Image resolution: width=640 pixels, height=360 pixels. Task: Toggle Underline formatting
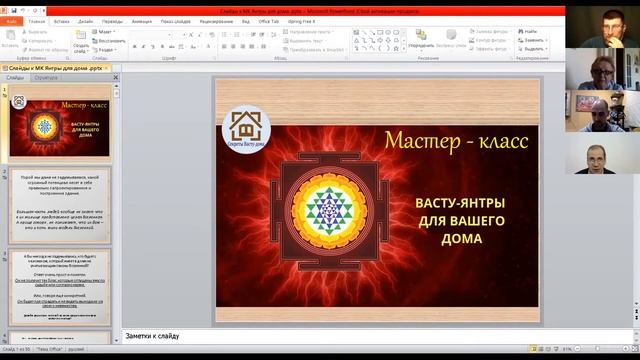(x=153, y=47)
